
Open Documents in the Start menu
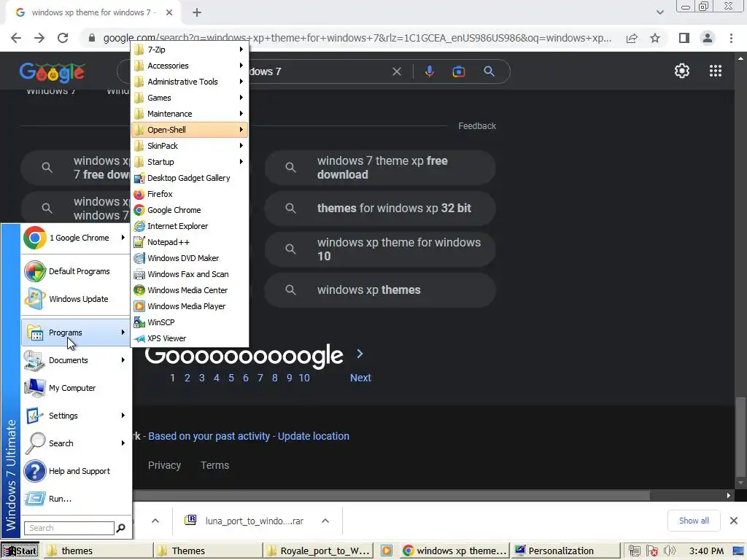click(x=76, y=360)
